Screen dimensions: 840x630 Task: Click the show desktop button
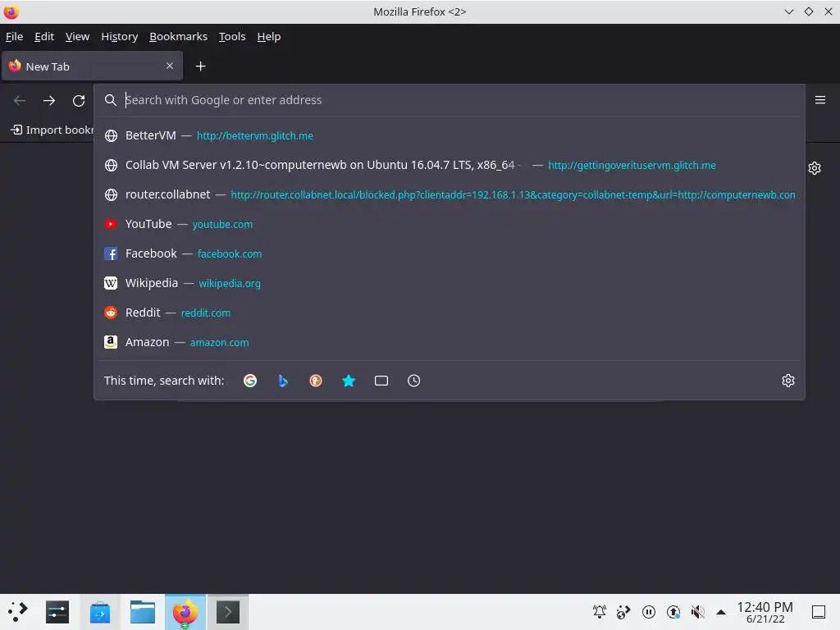pyautogui.click(x=818, y=612)
